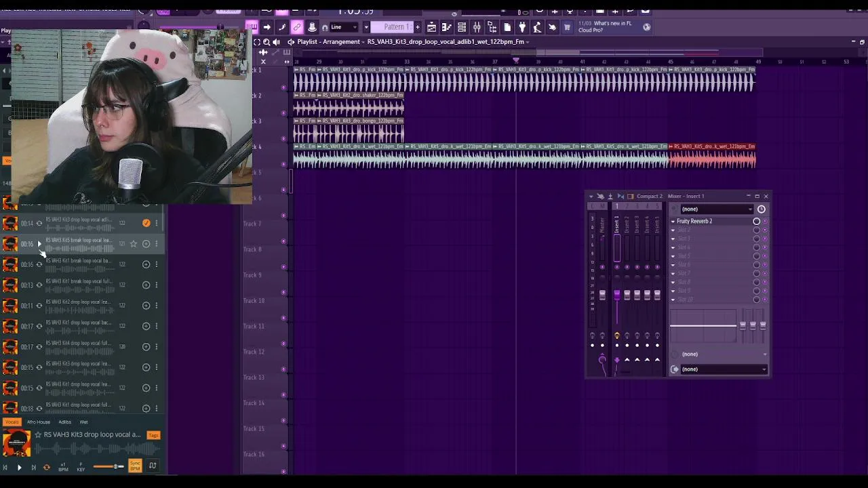Viewport: 868px width, 488px height.
Task: Adjust the Insert 1 volume fader
Action: click(616, 295)
